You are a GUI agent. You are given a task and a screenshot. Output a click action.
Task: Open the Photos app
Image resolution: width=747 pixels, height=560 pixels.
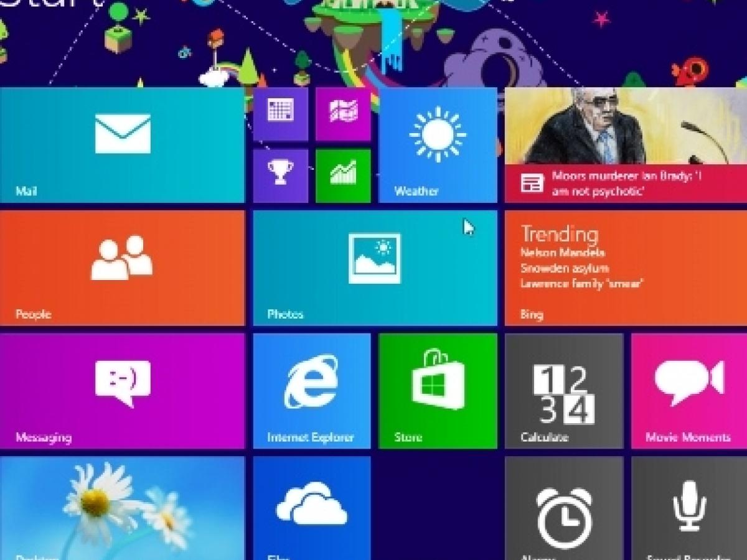tap(374, 269)
